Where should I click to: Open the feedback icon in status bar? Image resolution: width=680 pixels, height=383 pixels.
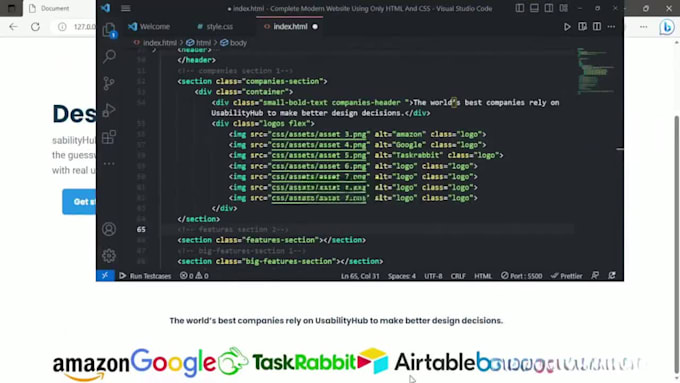tap(595, 276)
